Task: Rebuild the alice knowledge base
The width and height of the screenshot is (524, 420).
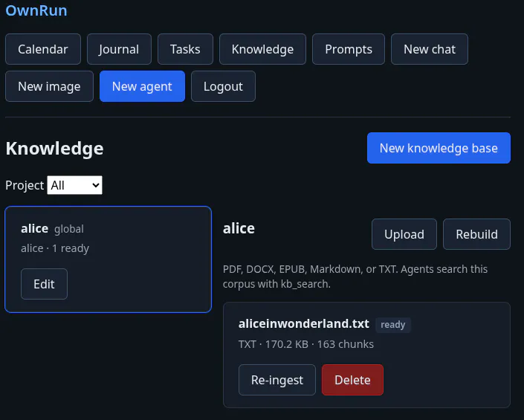Action: point(476,234)
